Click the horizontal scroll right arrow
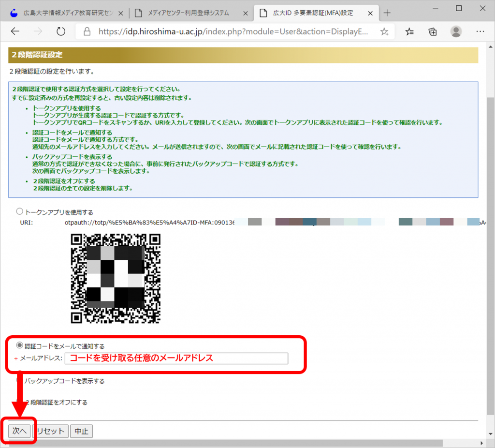 [x=482, y=443]
